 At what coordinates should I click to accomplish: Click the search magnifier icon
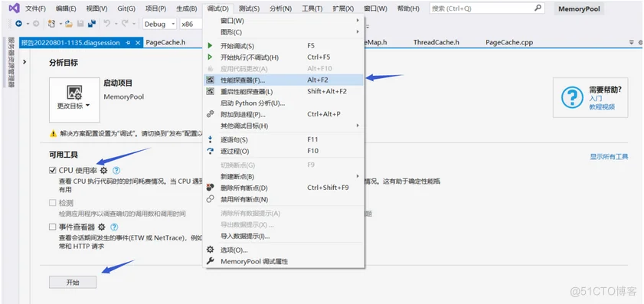coord(538,8)
